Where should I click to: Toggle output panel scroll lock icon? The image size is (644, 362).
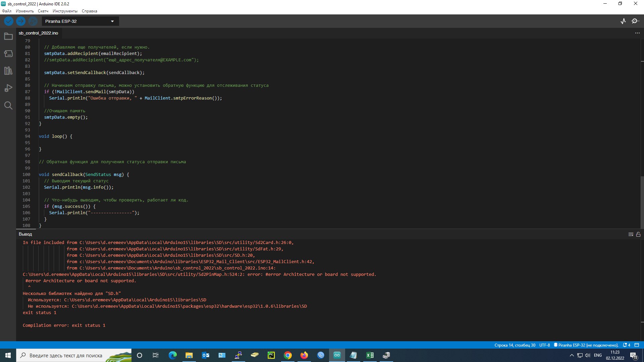[638, 234]
